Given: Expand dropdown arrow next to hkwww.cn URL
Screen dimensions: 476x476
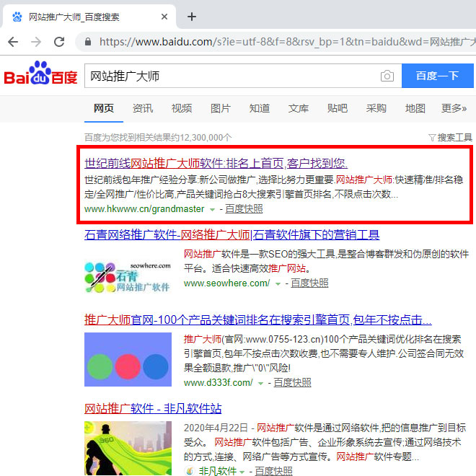Looking at the screenshot, I should [213, 209].
